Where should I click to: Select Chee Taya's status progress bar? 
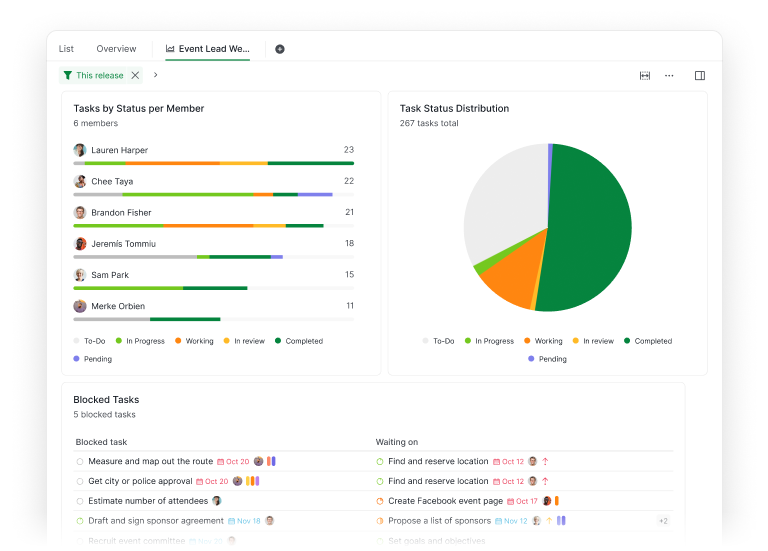tap(214, 194)
